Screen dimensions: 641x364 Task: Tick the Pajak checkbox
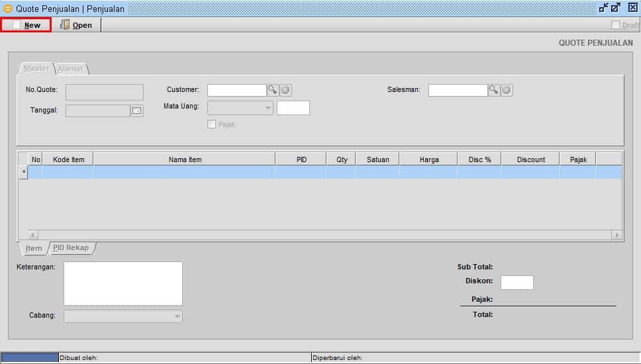(x=211, y=124)
